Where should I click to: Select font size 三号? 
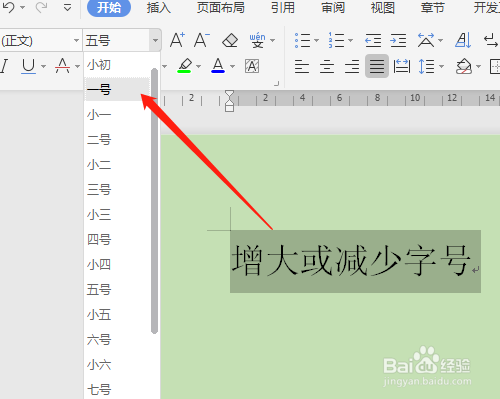(117, 189)
